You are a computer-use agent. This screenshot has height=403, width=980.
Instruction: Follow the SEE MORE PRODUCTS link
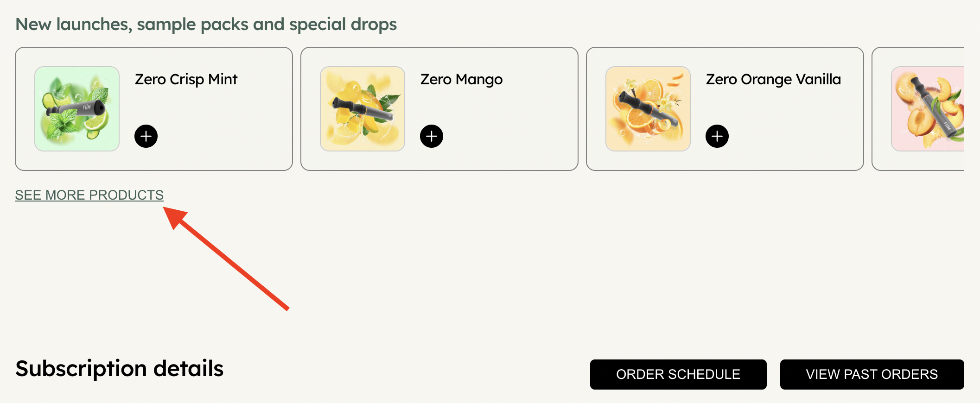(x=89, y=195)
